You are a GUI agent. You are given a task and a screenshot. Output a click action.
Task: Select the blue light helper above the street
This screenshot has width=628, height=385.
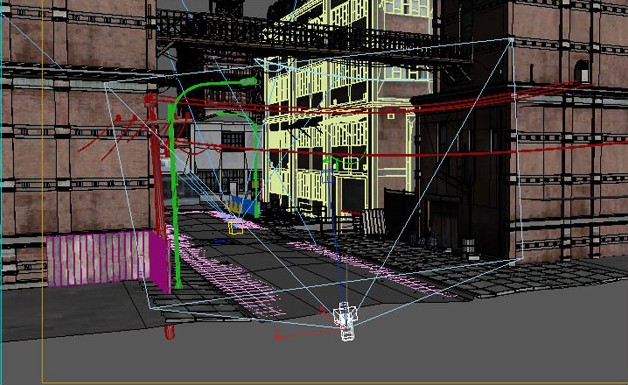[327, 177]
